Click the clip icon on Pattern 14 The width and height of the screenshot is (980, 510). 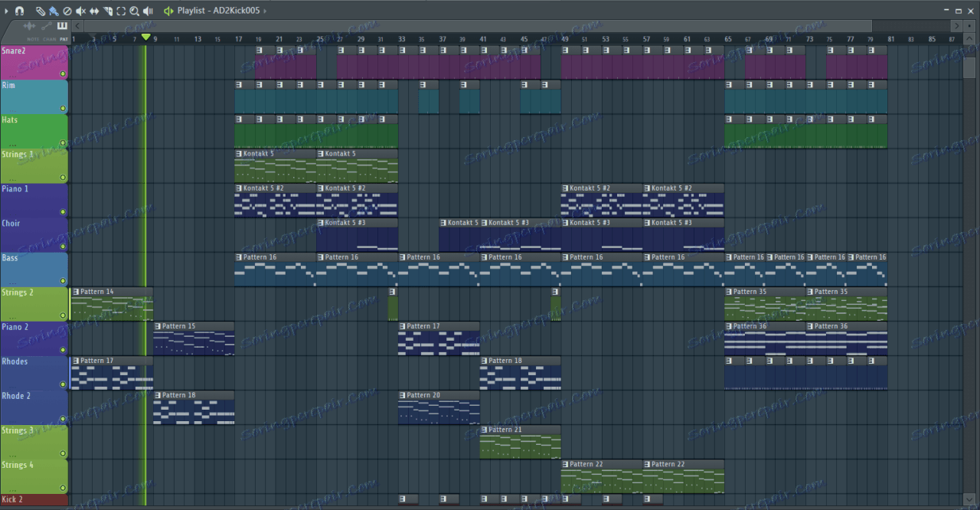pos(76,292)
